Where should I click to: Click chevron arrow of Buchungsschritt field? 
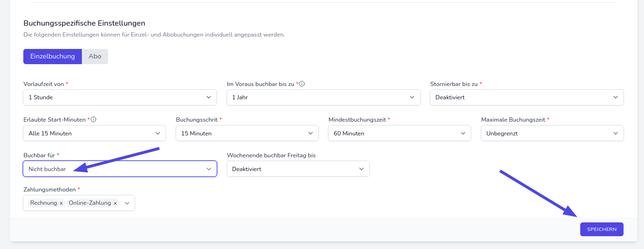click(x=311, y=133)
